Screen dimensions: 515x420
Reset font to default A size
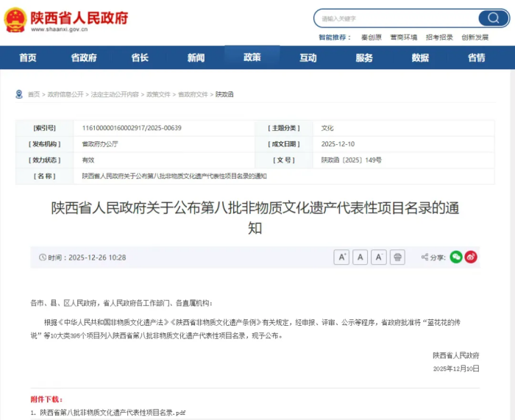pos(360,257)
